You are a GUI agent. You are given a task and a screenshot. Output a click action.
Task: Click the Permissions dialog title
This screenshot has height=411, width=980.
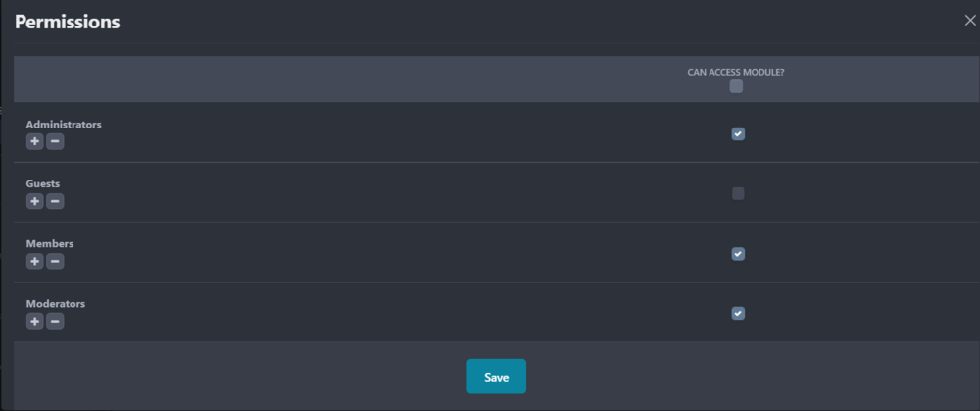(68, 22)
